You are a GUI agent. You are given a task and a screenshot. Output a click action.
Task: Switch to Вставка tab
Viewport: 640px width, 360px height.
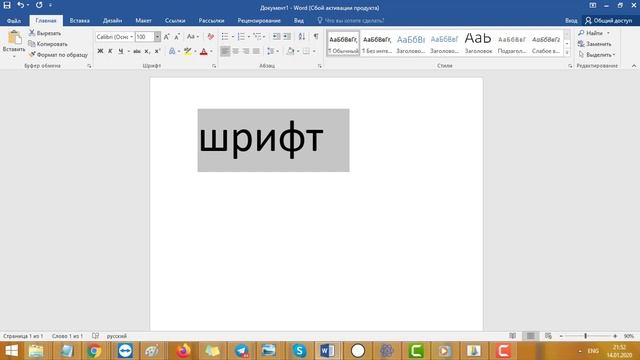pos(80,20)
